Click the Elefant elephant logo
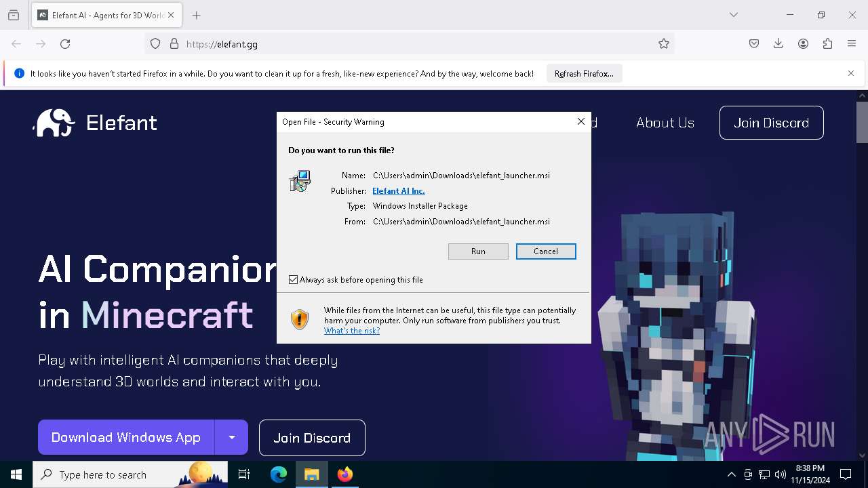This screenshot has height=488, width=868. tap(54, 123)
